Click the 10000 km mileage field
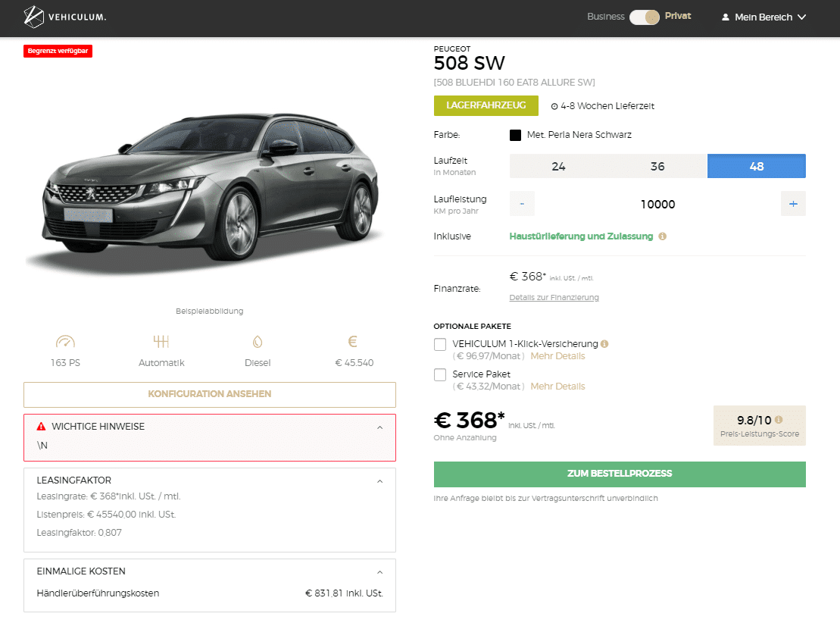Screen dimensions: 840x626 click(658, 204)
